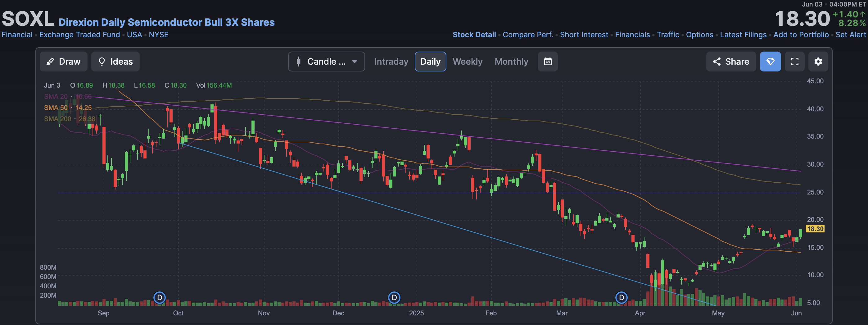Click the SOXL ticker heading

[28, 19]
